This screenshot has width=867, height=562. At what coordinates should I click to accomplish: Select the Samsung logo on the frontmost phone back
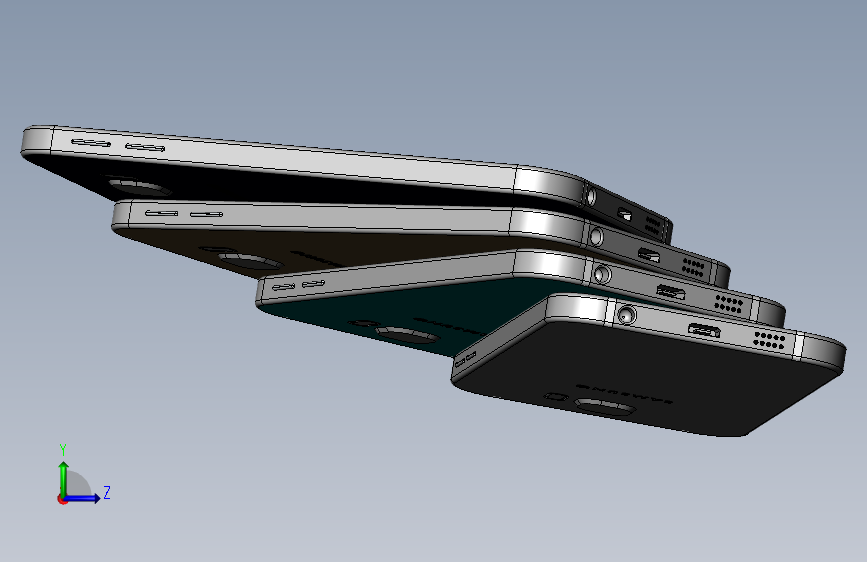coord(624,393)
